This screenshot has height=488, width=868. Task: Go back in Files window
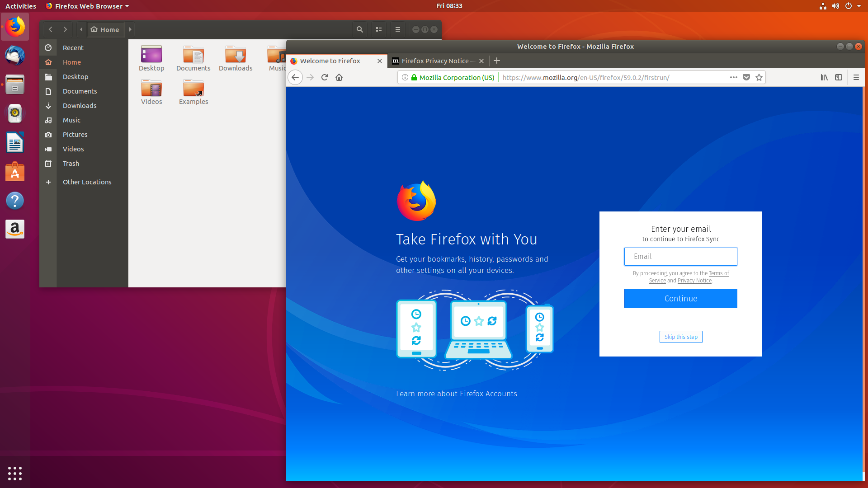click(x=51, y=29)
